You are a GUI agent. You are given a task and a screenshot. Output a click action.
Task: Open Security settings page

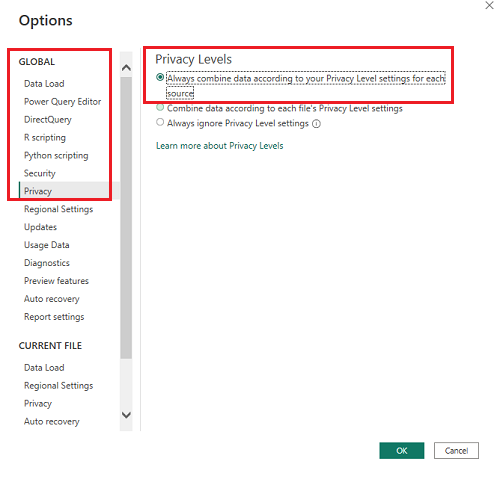[x=39, y=173]
